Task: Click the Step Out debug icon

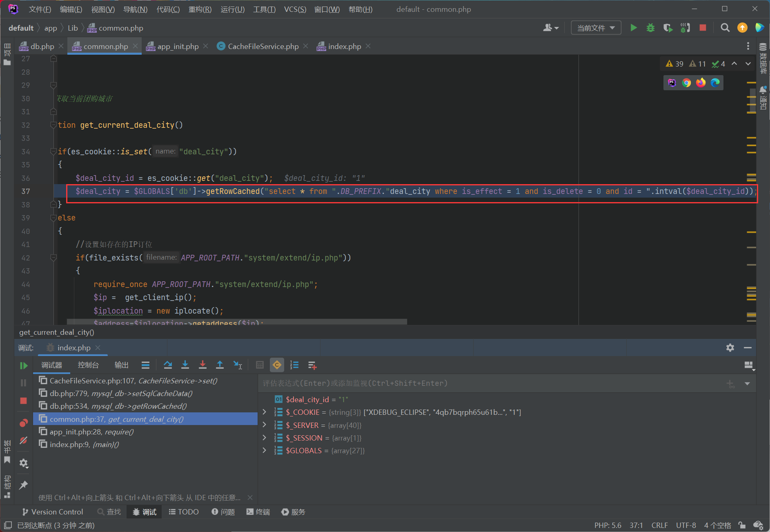Action: [220, 365]
